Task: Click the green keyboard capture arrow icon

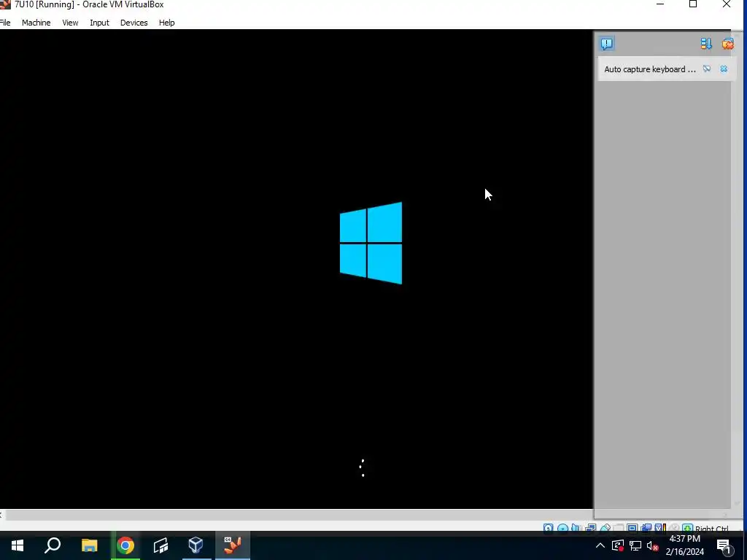Action: [x=687, y=528]
